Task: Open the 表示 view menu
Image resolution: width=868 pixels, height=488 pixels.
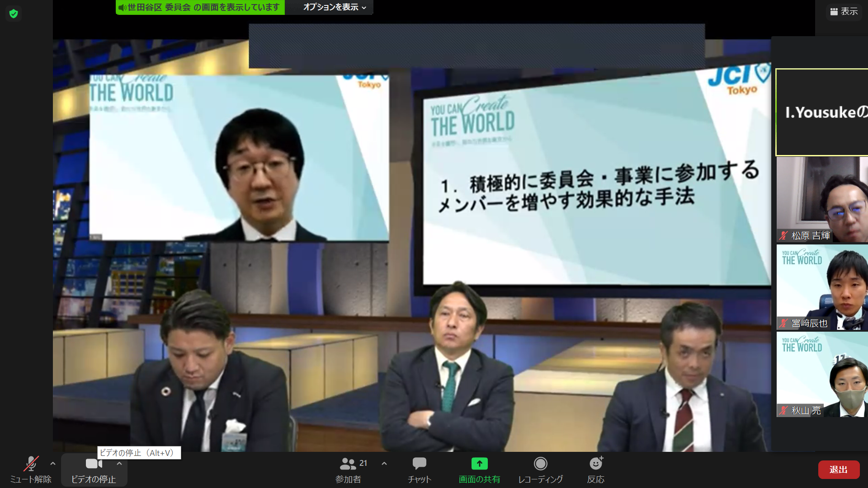Action: coord(844,12)
